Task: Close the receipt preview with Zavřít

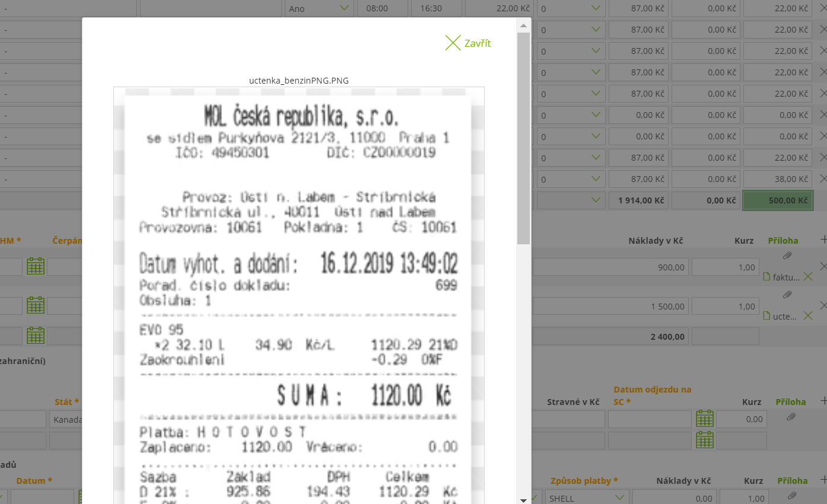Action: click(468, 43)
